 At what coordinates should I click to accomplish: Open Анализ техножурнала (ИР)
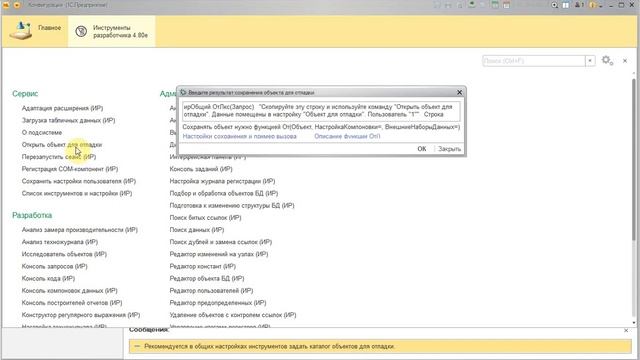pyautogui.click(x=60, y=242)
